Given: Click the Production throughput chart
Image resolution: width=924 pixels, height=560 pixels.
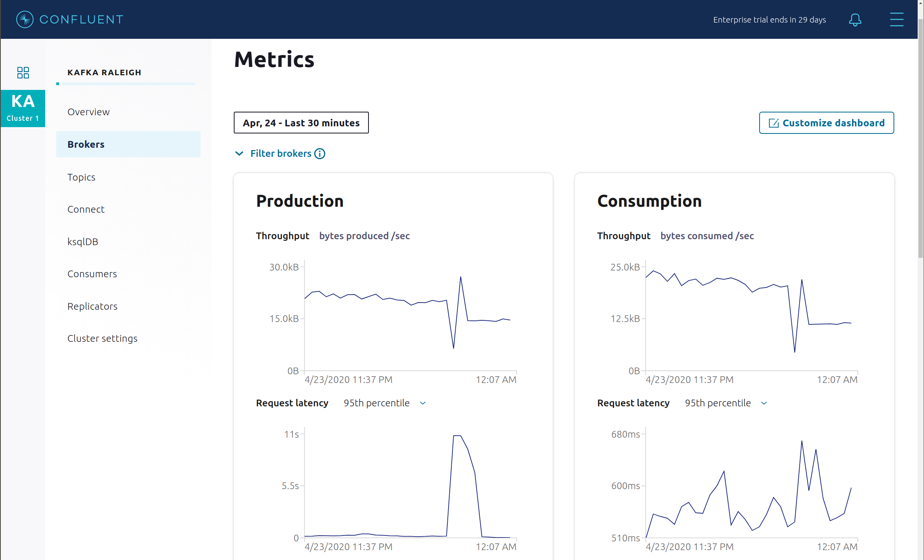Looking at the screenshot, I should click(x=410, y=316).
